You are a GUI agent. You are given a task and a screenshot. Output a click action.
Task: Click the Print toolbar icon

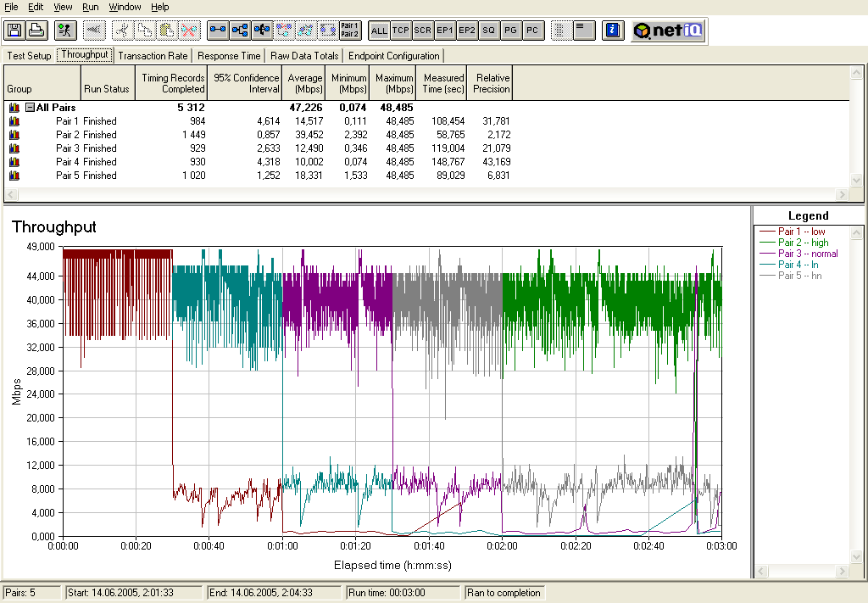tap(36, 31)
